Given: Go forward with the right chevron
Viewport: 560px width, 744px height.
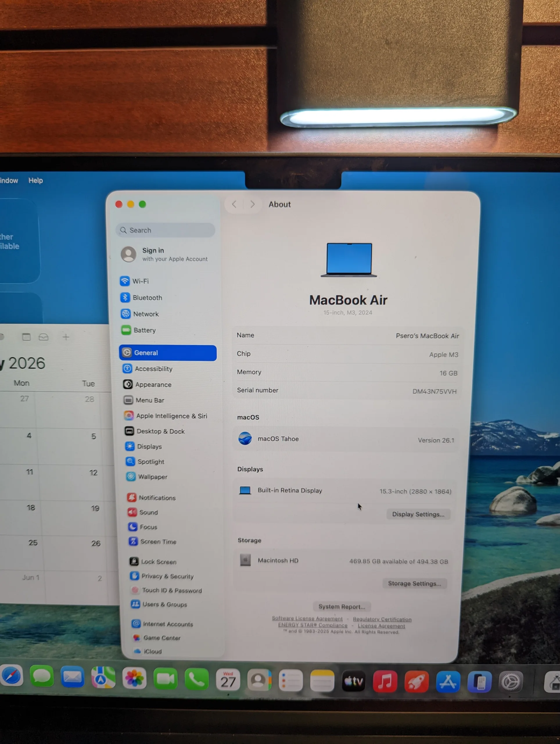Looking at the screenshot, I should pyautogui.click(x=252, y=204).
